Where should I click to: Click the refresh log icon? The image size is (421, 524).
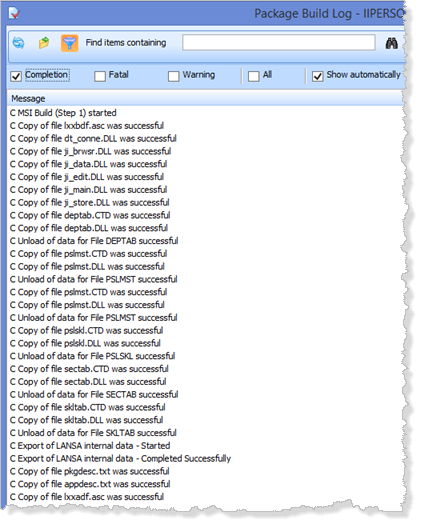pos(18,43)
